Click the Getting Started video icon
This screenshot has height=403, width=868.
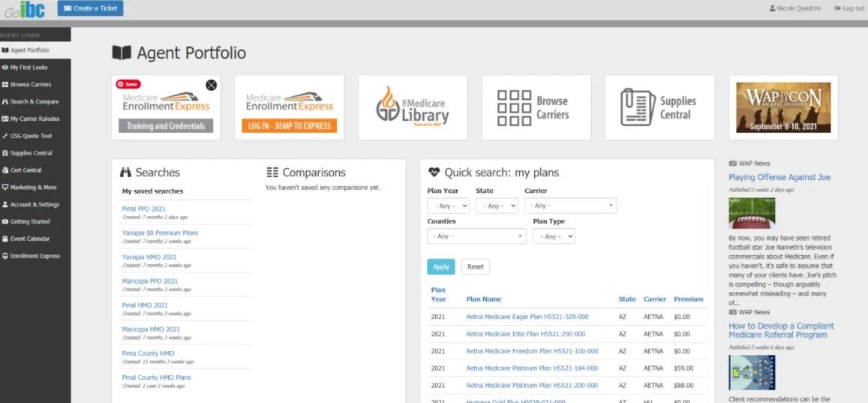(x=5, y=222)
